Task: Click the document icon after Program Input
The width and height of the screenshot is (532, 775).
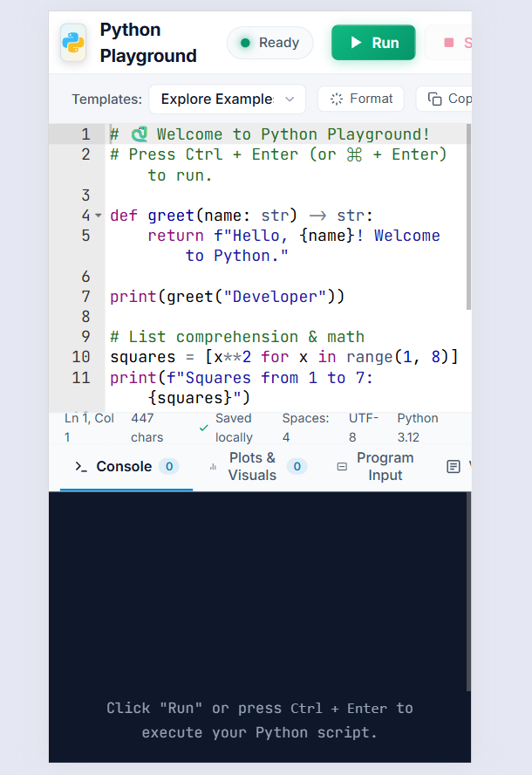Action: (x=453, y=467)
